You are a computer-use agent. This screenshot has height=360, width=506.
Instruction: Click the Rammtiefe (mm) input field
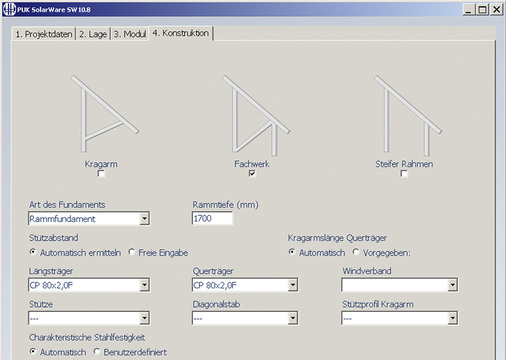212,219
